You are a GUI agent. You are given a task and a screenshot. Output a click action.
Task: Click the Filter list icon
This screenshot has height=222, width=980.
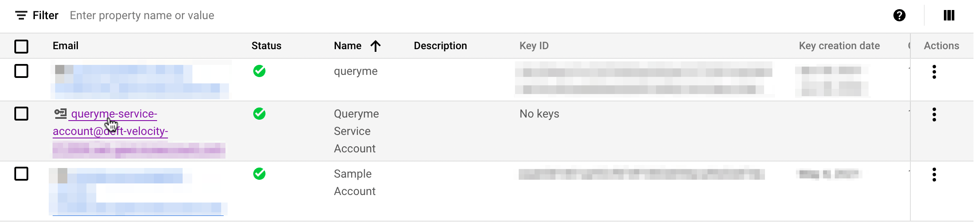[21, 16]
